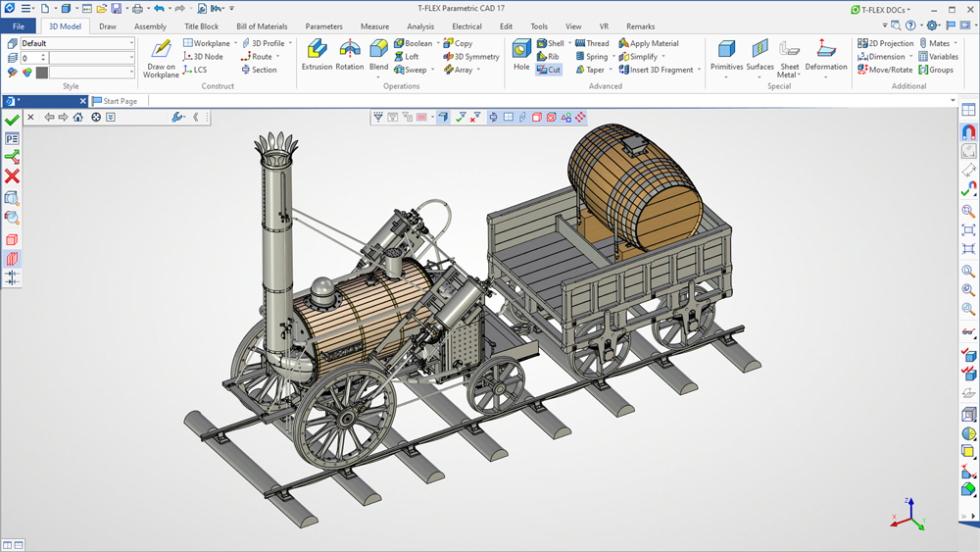Click the Blend operation icon

[x=378, y=50]
